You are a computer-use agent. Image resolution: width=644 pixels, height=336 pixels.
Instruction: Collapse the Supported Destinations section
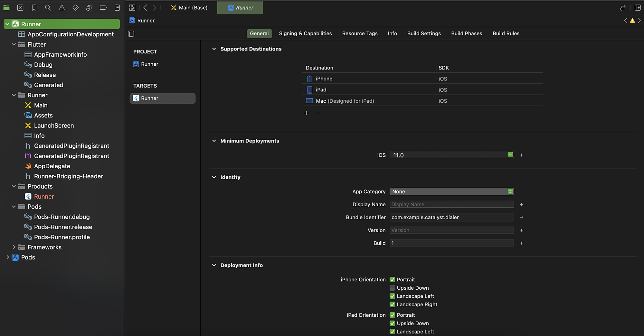pos(214,49)
